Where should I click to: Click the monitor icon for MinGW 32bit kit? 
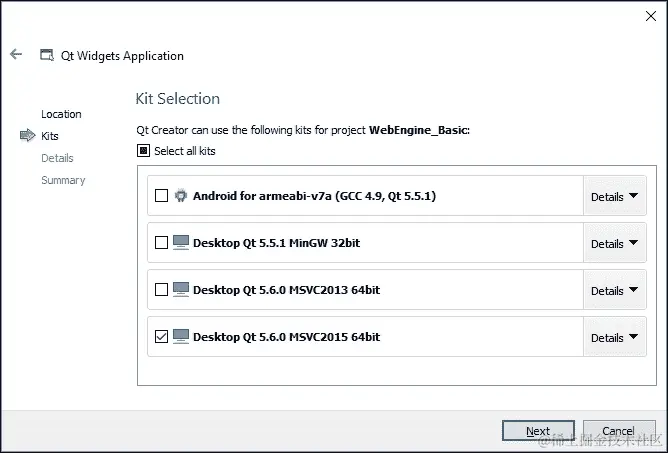point(181,242)
